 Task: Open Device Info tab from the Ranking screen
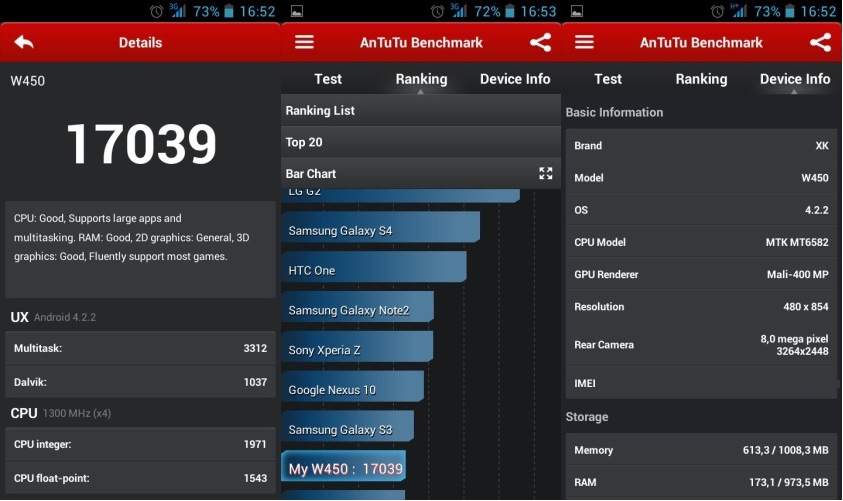pos(515,79)
